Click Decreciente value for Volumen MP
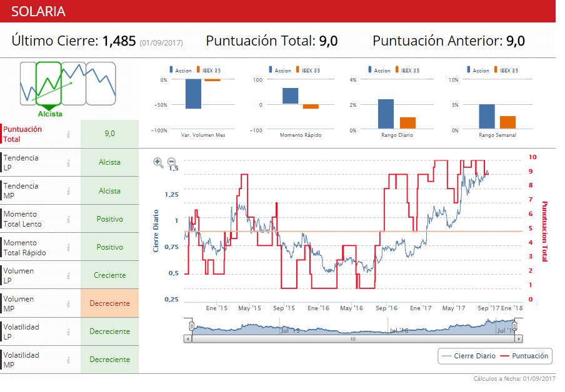This screenshot has width=565, height=392. pyautogui.click(x=109, y=303)
